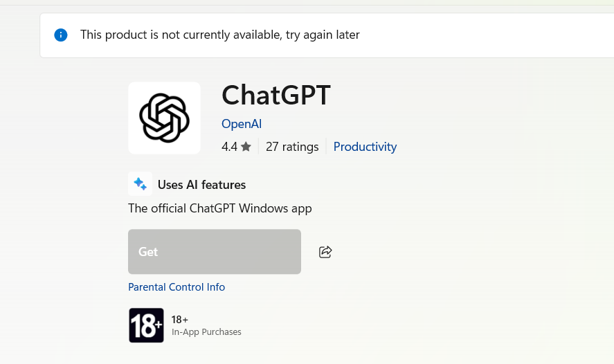The image size is (614, 364).
Task: Click the 18+ age rating badge
Action: pyautogui.click(x=147, y=325)
